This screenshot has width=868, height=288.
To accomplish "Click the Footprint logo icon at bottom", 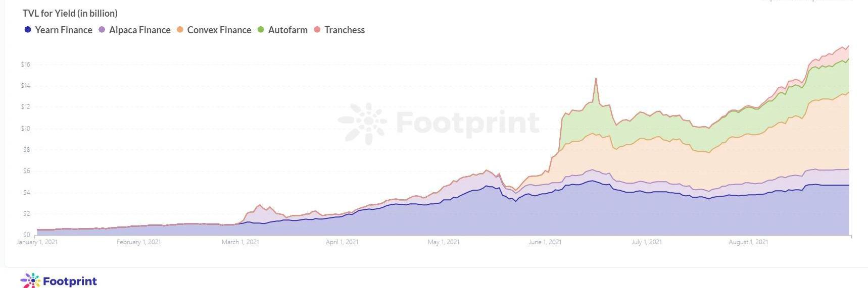I will point(30,280).
